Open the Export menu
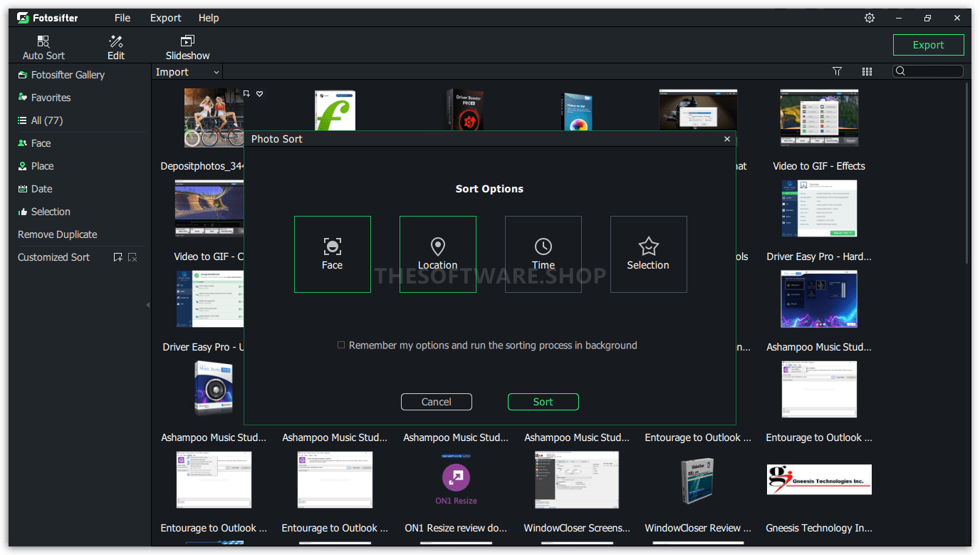The width and height of the screenshot is (980, 555). click(x=165, y=17)
